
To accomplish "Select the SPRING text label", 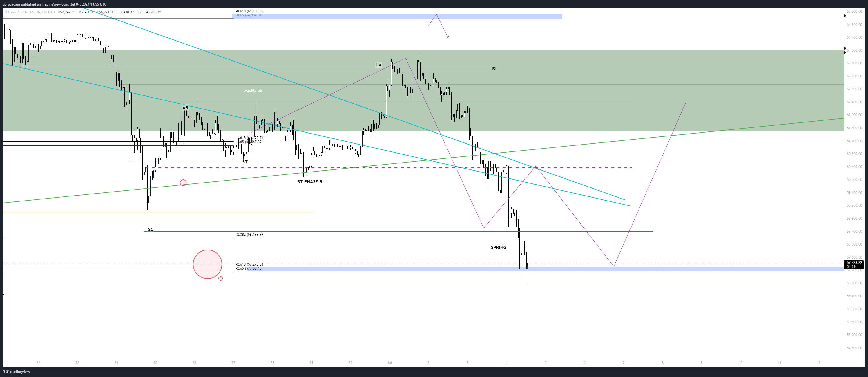I will coord(498,248).
